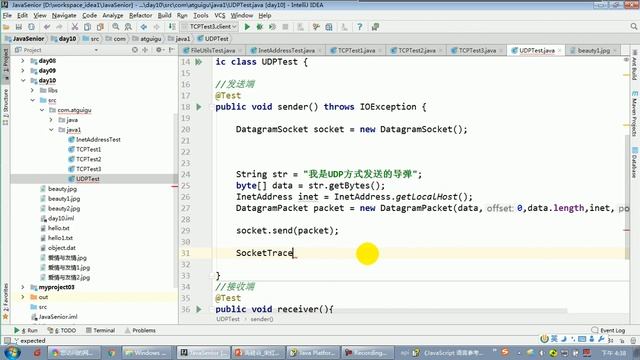
Task: Click the Recording taskbar item
Action: pos(367,352)
